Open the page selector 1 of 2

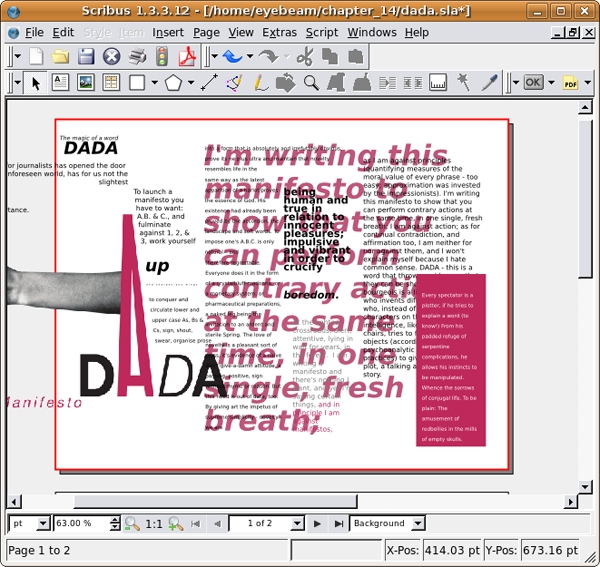point(267,523)
